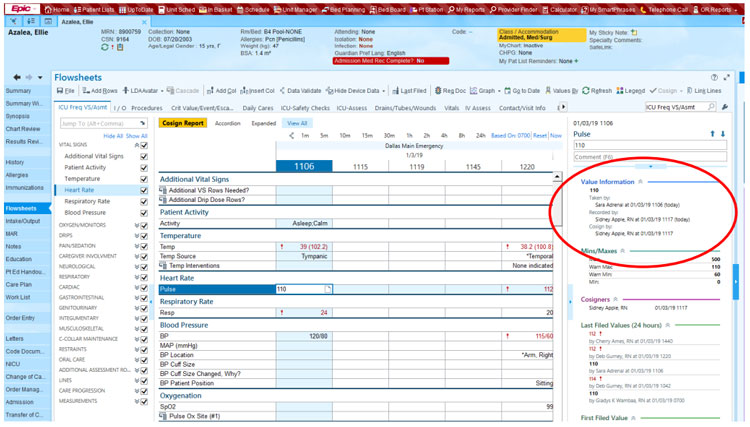Click Last Filed in flowsheet toolbar
The height and width of the screenshot is (427, 750).
tap(412, 90)
